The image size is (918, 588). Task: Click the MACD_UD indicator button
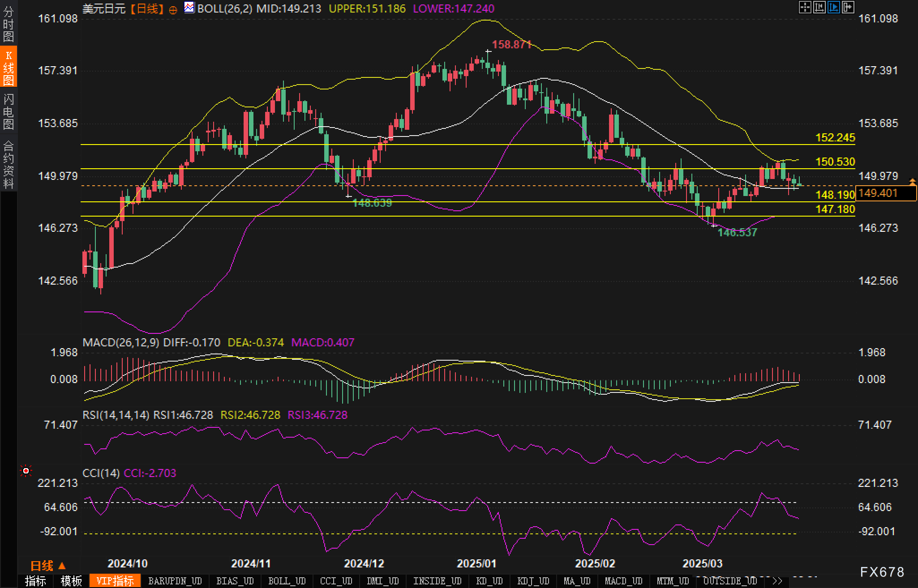pos(623,581)
